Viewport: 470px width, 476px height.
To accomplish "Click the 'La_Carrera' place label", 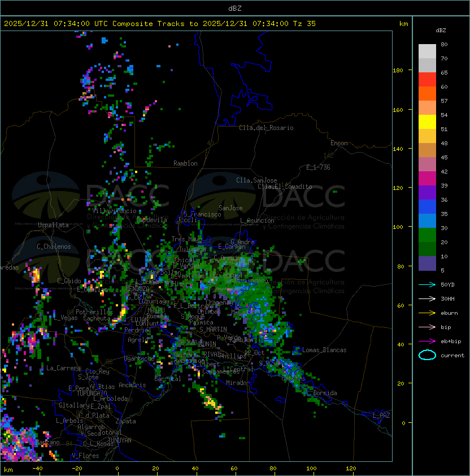I will tap(63, 368).
